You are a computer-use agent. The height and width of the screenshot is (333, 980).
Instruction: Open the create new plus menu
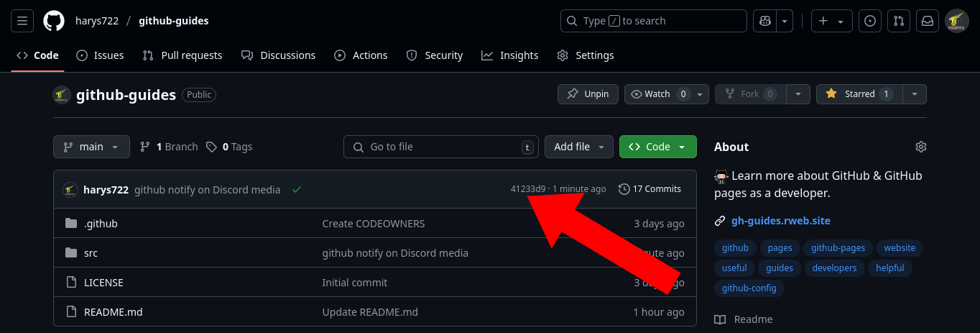coord(831,21)
